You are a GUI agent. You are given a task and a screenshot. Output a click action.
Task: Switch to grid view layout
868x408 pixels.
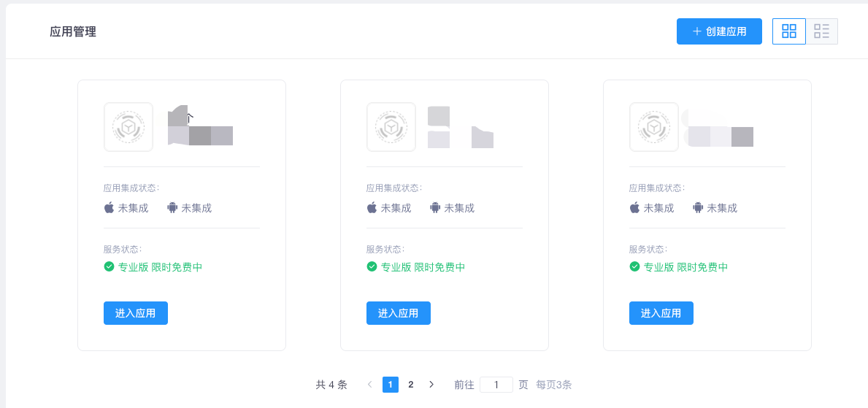pyautogui.click(x=789, y=31)
